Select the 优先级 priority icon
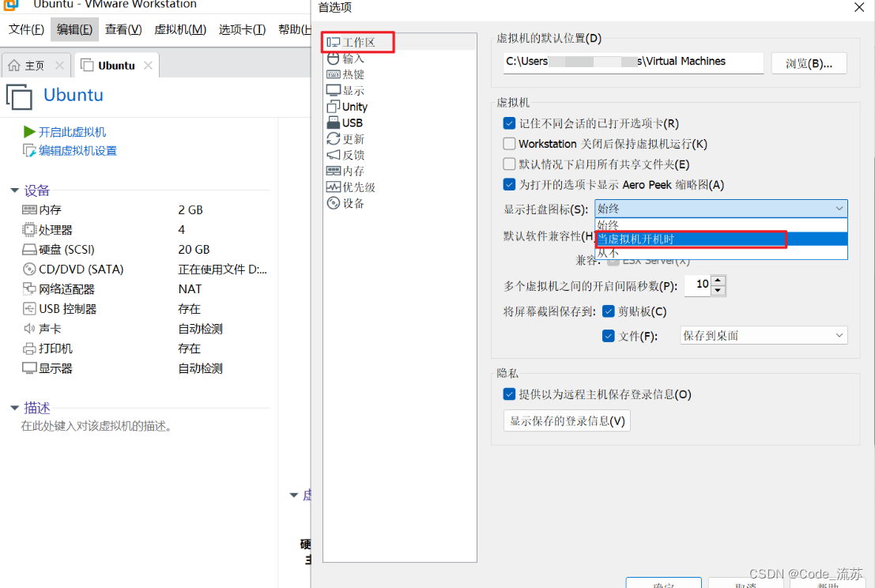This screenshot has width=875, height=588. click(333, 187)
